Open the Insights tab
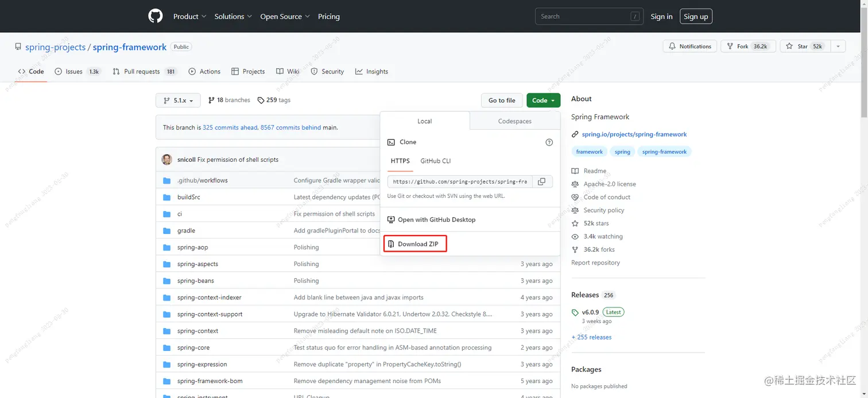The height and width of the screenshot is (398, 868). click(x=371, y=72)
